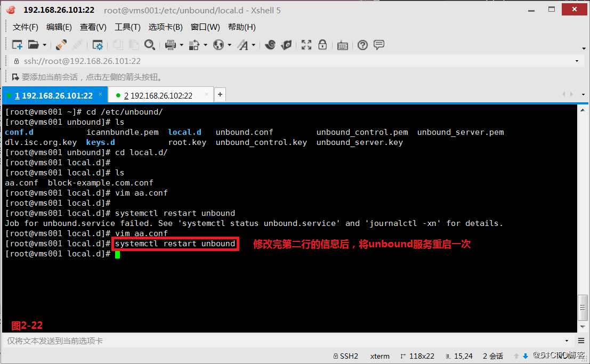The image size is (590, 364).
Task: Open the compose bar hamburger menu
Action: (581, 341)
